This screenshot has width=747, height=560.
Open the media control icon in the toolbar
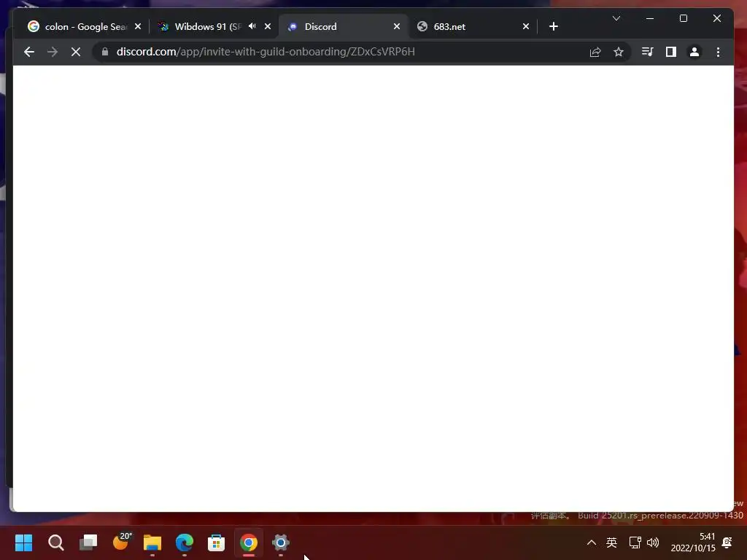point(648,52)
